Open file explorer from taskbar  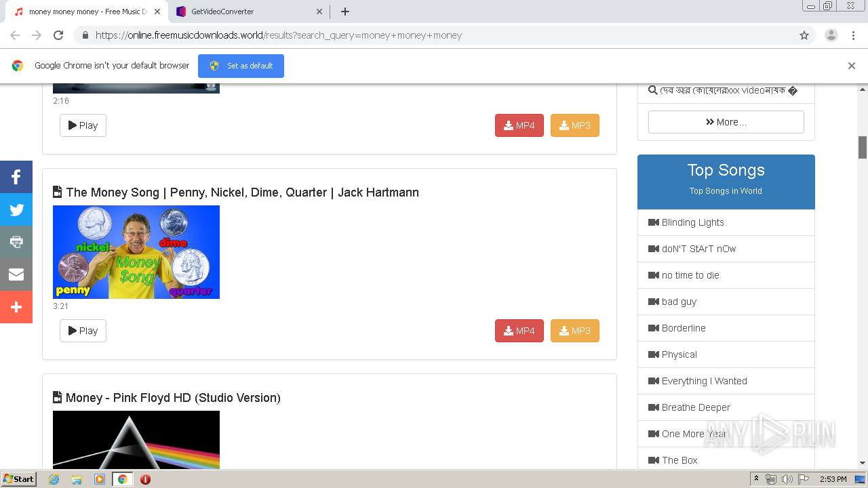[77, 479]
